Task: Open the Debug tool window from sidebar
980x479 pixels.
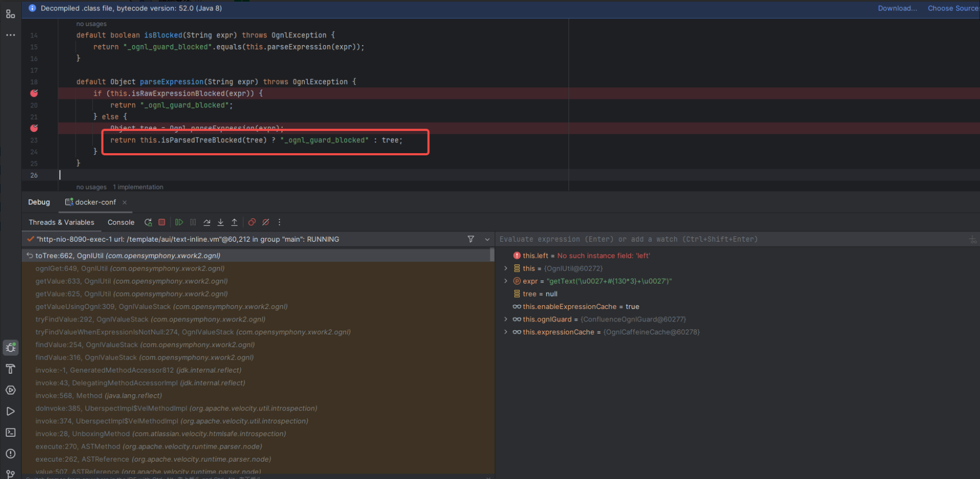Action: tap(10, 348)
